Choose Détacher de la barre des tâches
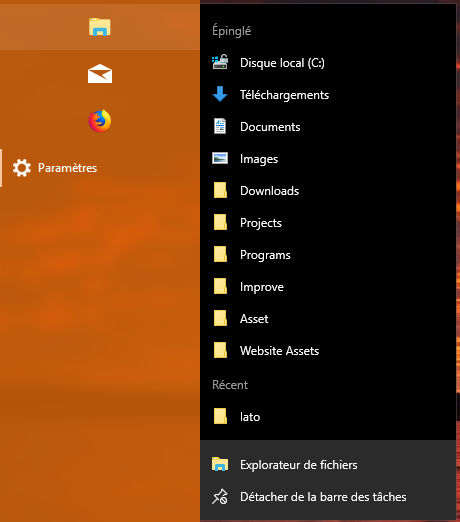Viewport: 460px width, 522px height. coord(328,497)
